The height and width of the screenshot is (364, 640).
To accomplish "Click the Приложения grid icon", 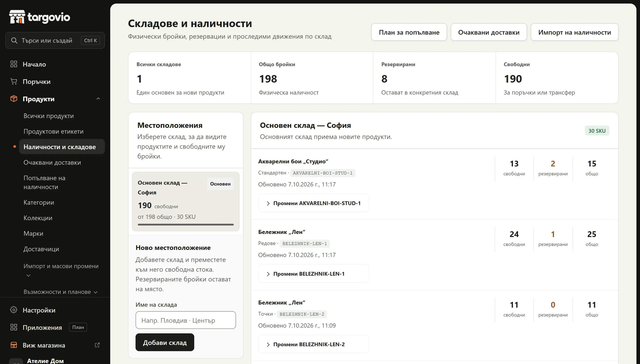I will pyautogui.click(x=14, y=327).
